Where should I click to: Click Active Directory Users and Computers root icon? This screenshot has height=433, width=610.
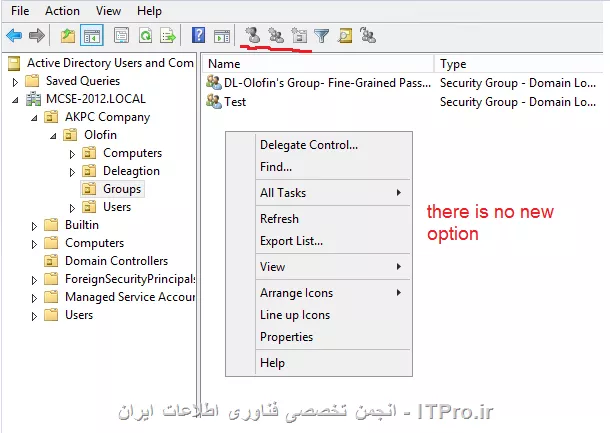coord(14,63)
